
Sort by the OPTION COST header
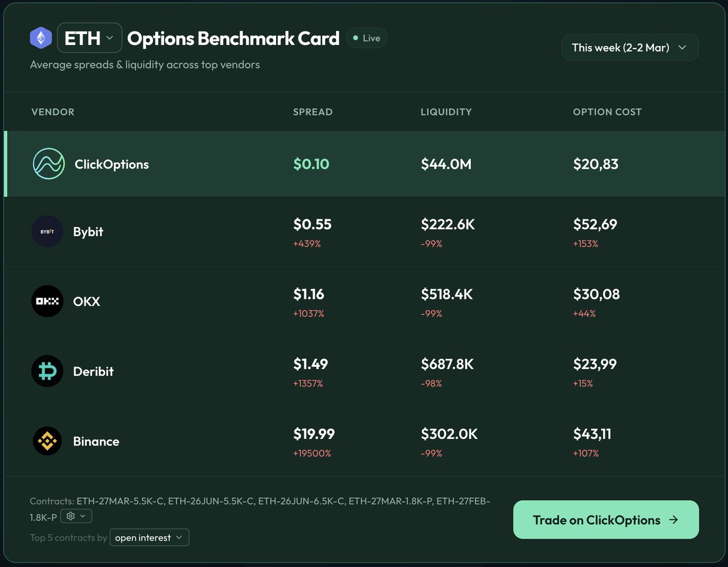tap(607, 112)
